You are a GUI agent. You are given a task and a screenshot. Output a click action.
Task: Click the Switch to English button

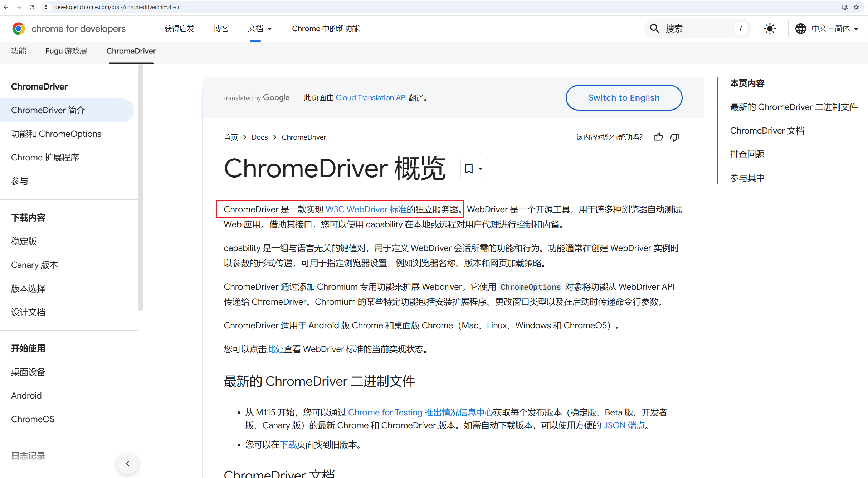(x=624, y=98)
